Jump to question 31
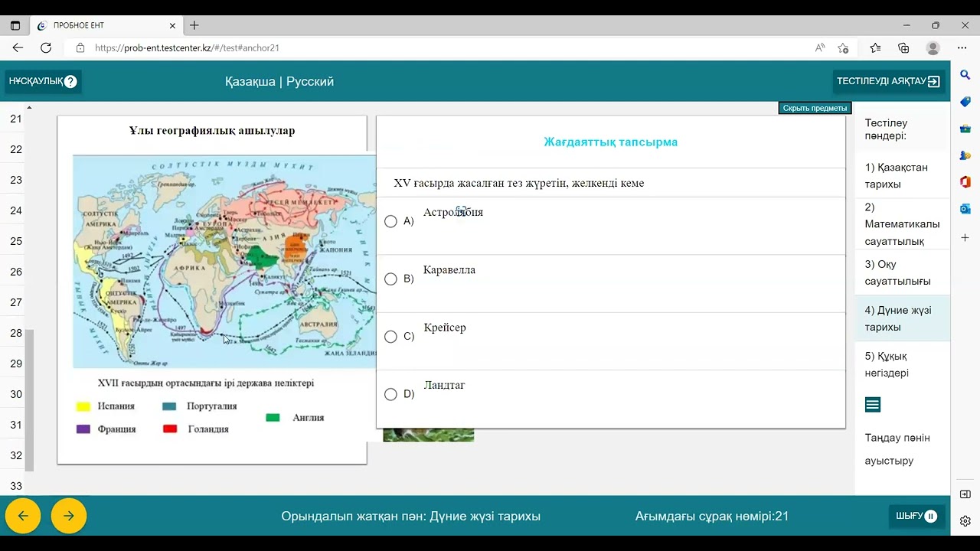Image resolution: width=980 pixels, height=551 pixels. click(x=16, y=425)
